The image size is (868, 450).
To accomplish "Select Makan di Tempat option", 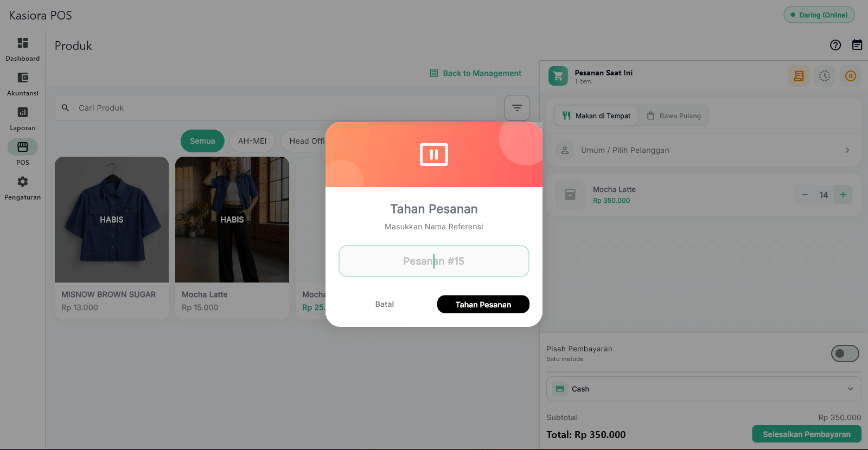I will point(596,115).
